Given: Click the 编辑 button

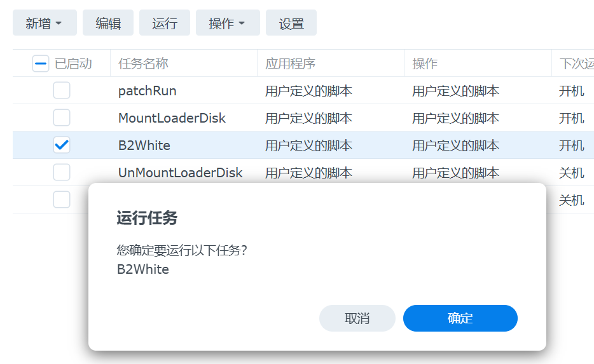Looking at the screenshot, I should (x=108, y=23).
